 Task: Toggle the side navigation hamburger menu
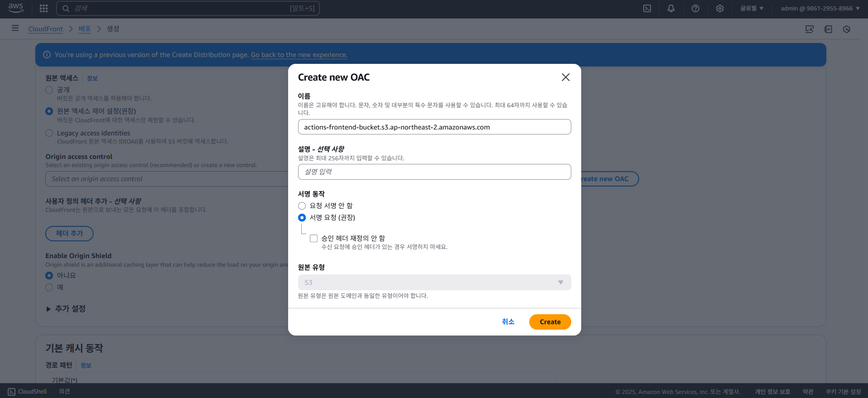pos(15,28)
